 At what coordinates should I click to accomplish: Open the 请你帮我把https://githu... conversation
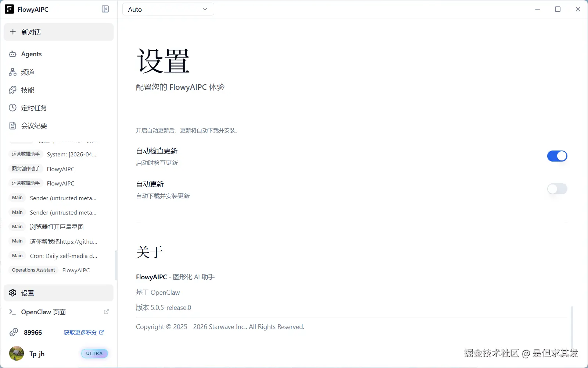[59, 241]
